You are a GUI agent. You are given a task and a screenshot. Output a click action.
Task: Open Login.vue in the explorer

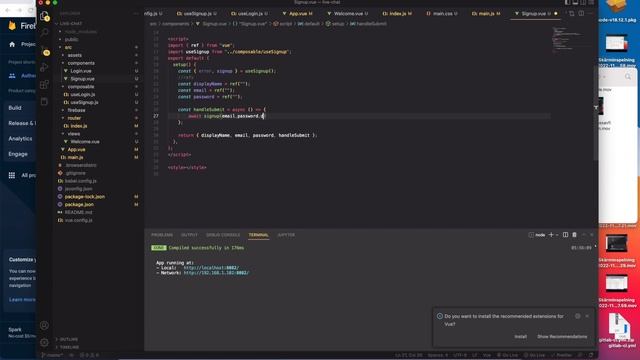point(81,71)
